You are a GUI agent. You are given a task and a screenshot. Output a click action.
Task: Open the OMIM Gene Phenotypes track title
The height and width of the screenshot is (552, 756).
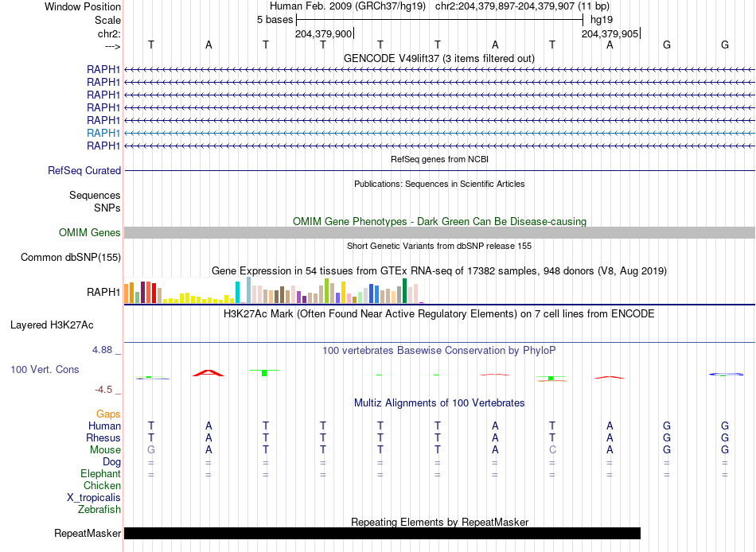439,221
